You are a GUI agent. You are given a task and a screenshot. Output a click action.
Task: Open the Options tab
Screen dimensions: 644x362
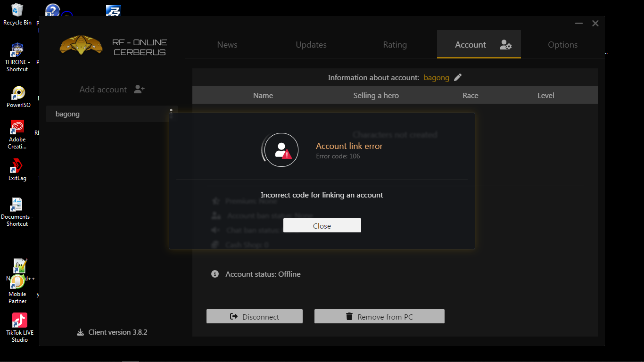(x=563, y=45)
